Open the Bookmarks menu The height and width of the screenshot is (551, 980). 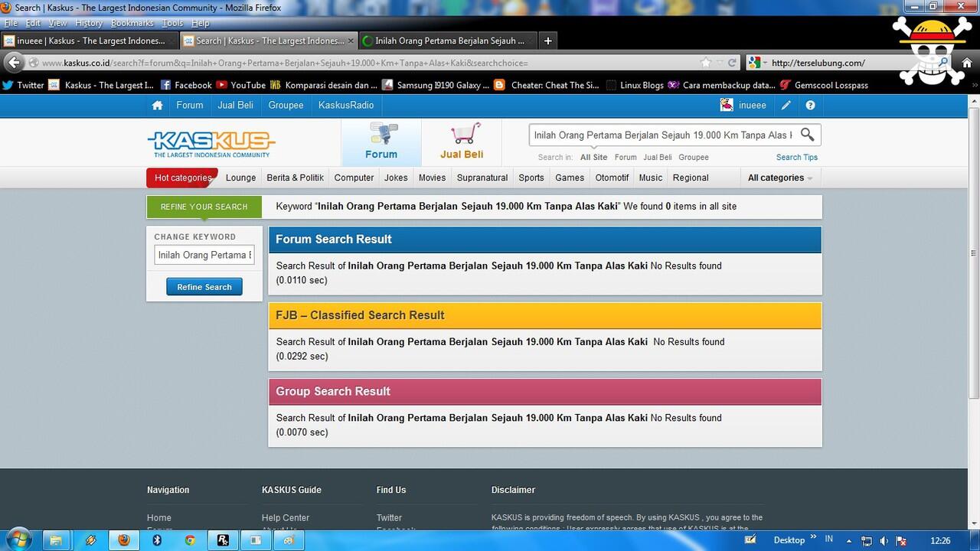coord(132,24)
